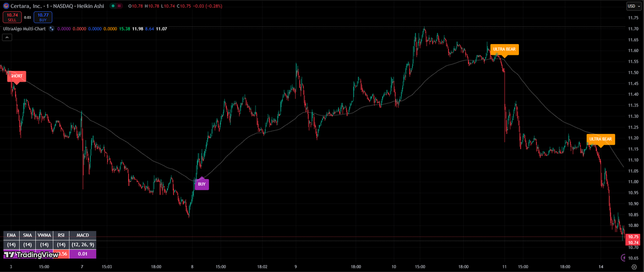Select the UltraAlgo Multi-Chart indicator title

[x=24, y=28]
